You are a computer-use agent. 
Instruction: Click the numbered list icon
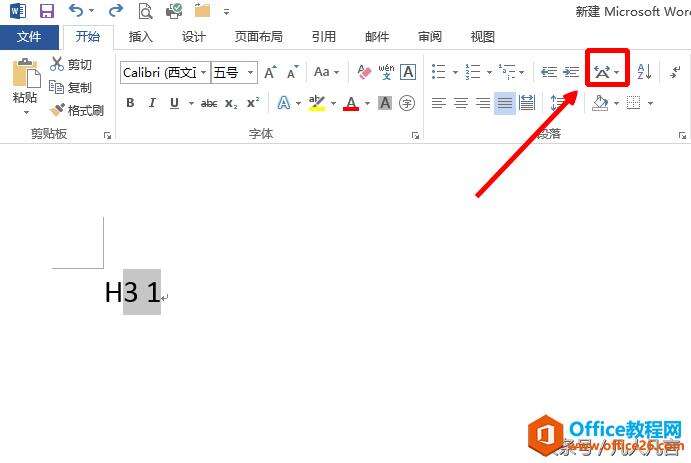(472, 71)
